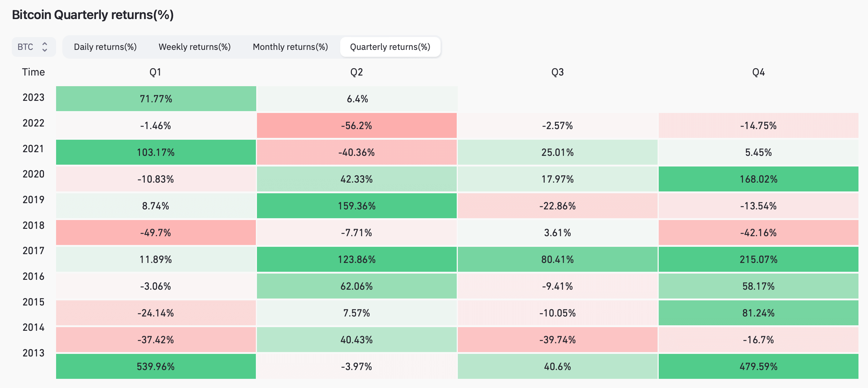Image resolution: width=868 pixels, height=388 pixels.
Task: Click the 2018 row label
Action: pyautogui.click(x=33, y=226)
